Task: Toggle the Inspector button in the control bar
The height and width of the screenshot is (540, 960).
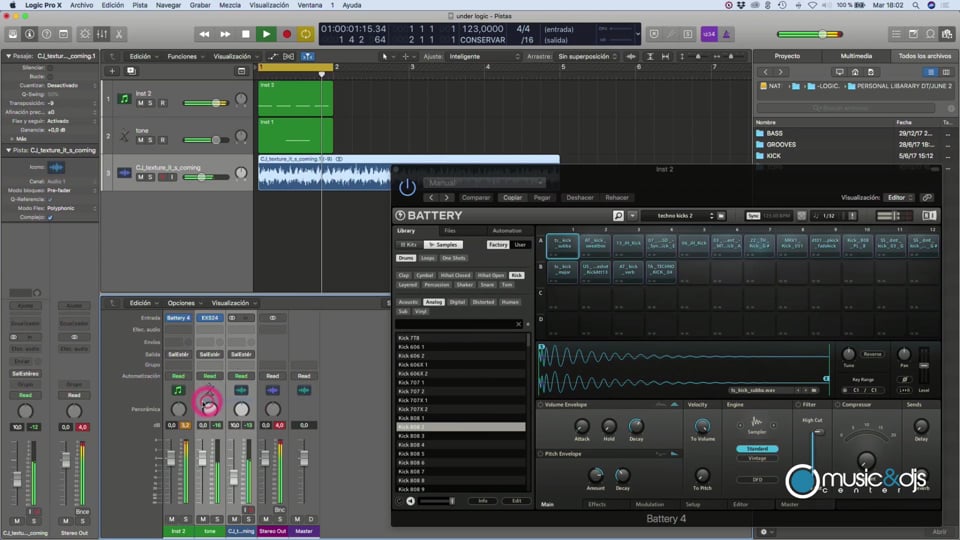Action: [29, 34]
